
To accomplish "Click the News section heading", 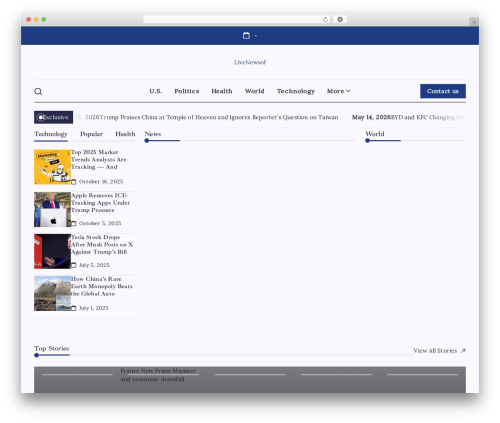I will 153,134.
